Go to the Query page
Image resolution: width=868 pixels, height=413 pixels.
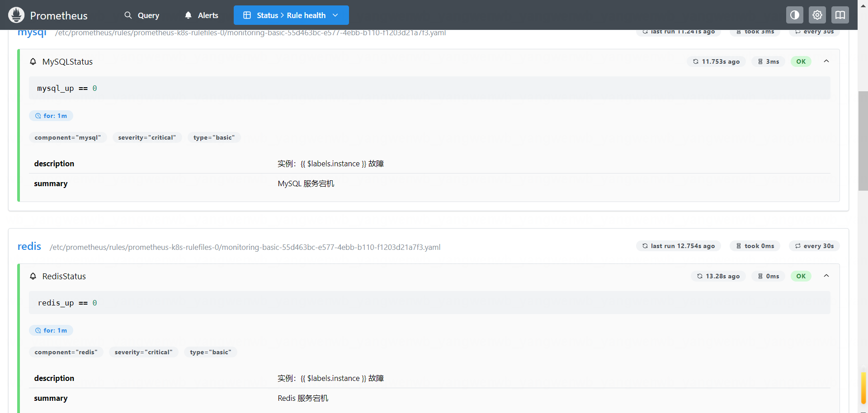[142, 15]
